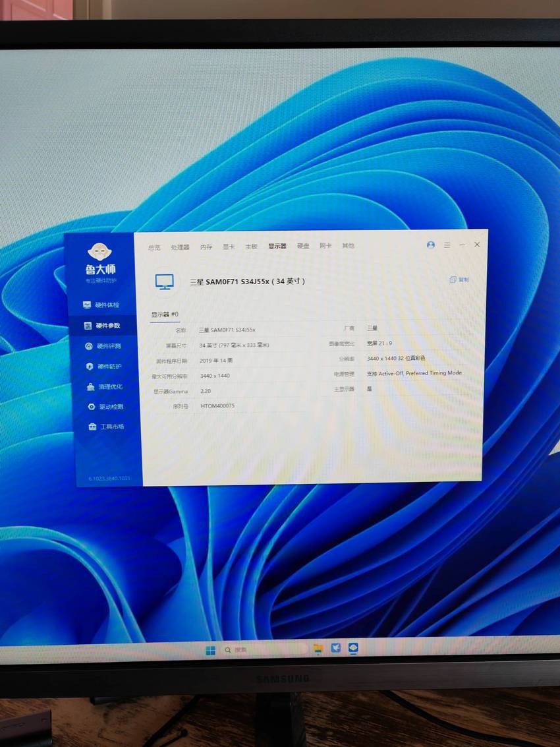This screenshot has height=747, width=560.
Task: Click the serial number HTOM400075
Action: (x=217, y=406)
